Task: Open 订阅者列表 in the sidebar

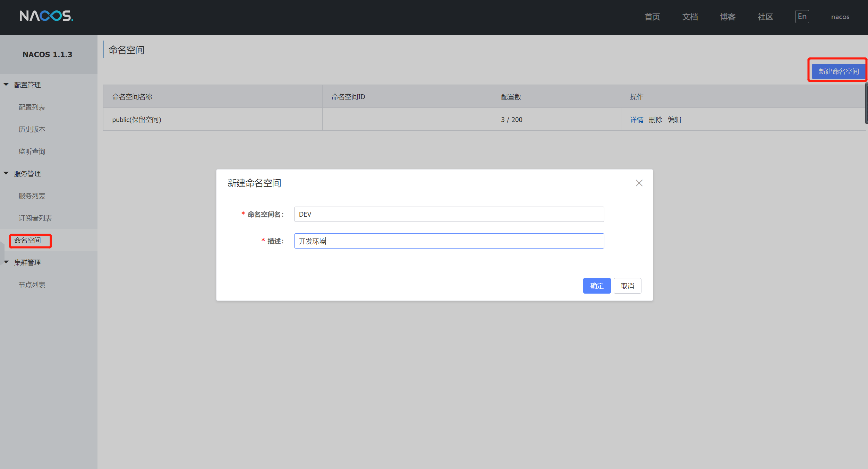Action: click(x=35, y=218)
